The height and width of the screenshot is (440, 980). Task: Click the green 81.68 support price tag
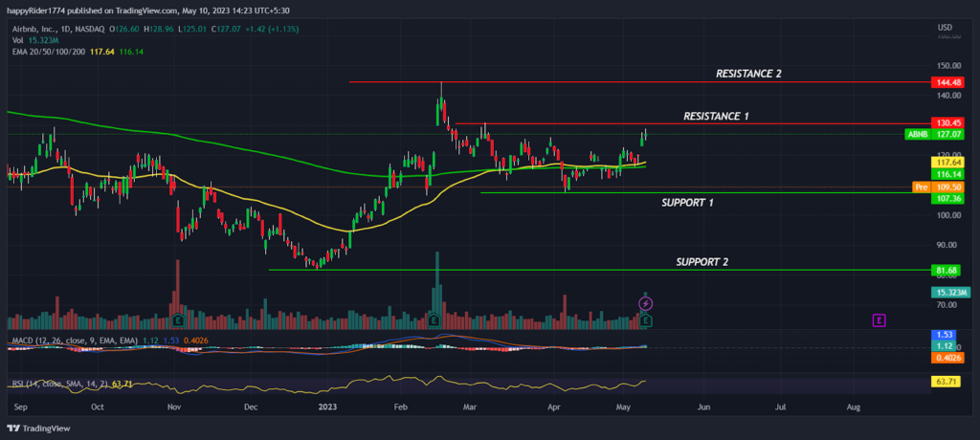pyautogui.click(x=947, y=270)
